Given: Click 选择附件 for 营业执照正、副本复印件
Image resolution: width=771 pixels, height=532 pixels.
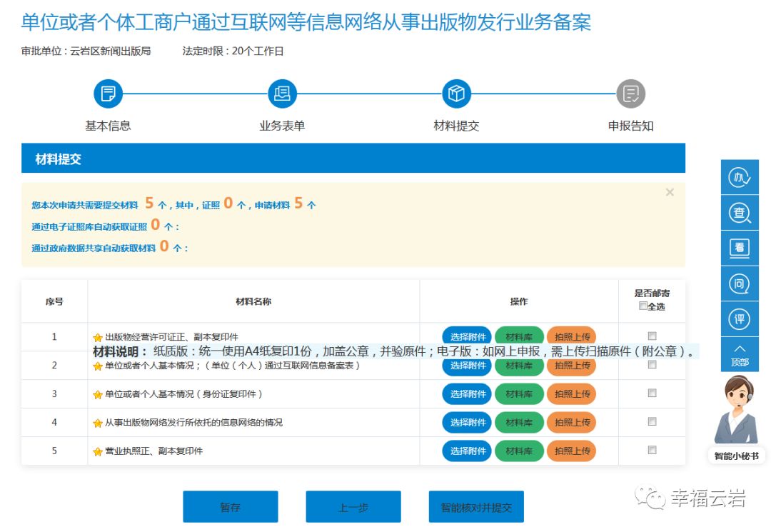Looking at the screenshot, I should 468,451.
